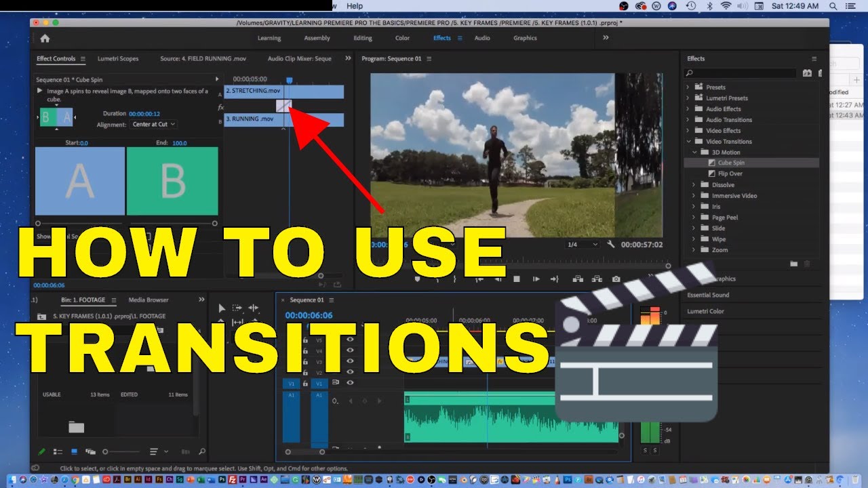Click the Extract button in Program monitor

[597, 279]
